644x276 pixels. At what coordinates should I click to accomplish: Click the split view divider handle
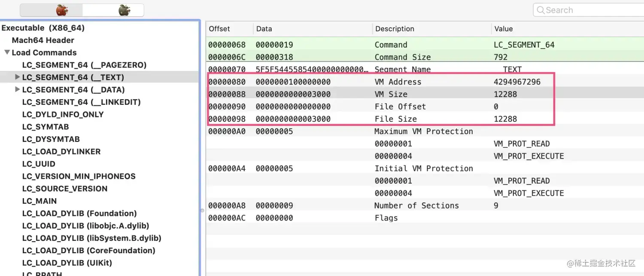pos(202,210)
